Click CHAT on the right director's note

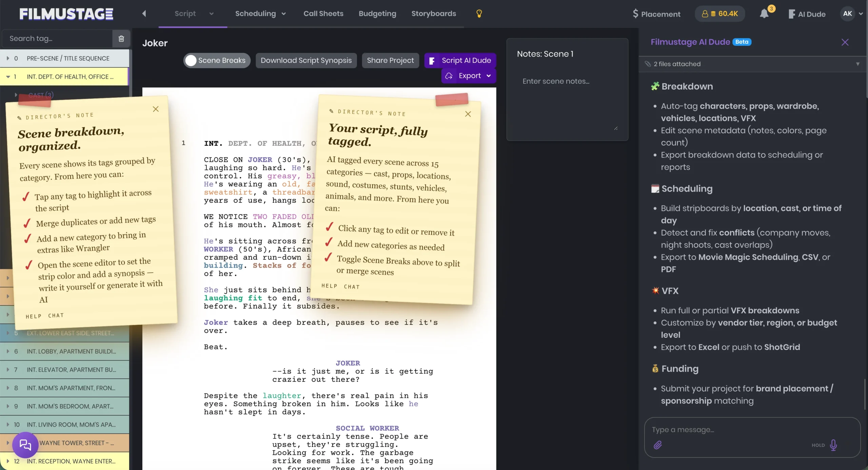click(352, 287)
